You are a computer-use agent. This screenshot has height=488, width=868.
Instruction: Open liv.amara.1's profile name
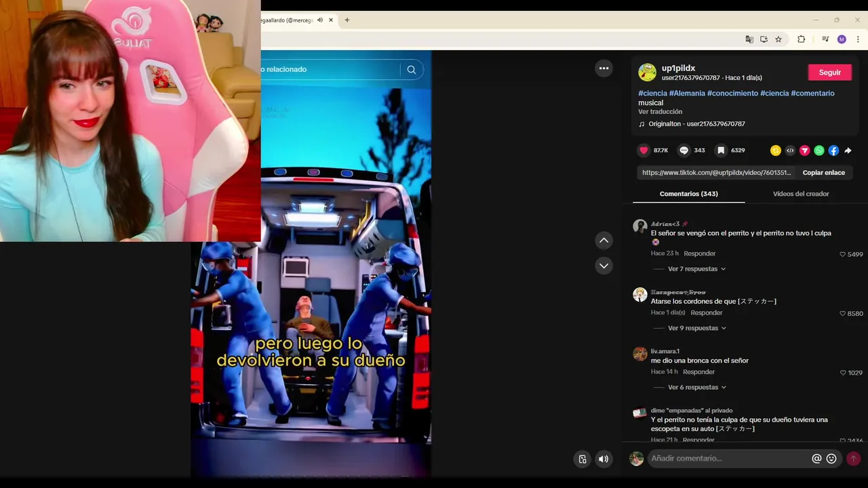[x=665, y=351]
